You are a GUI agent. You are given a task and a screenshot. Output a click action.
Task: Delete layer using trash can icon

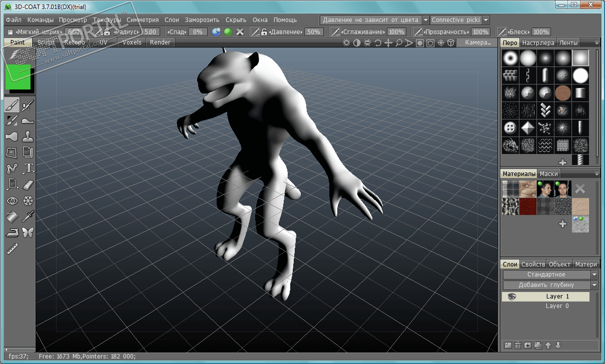(x=518, y=345)
